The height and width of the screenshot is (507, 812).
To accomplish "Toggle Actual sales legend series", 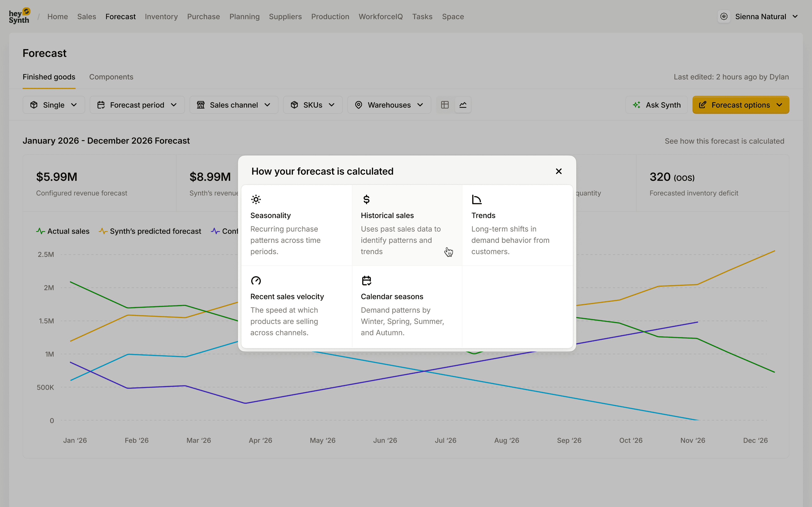I will tap(63, 231).
